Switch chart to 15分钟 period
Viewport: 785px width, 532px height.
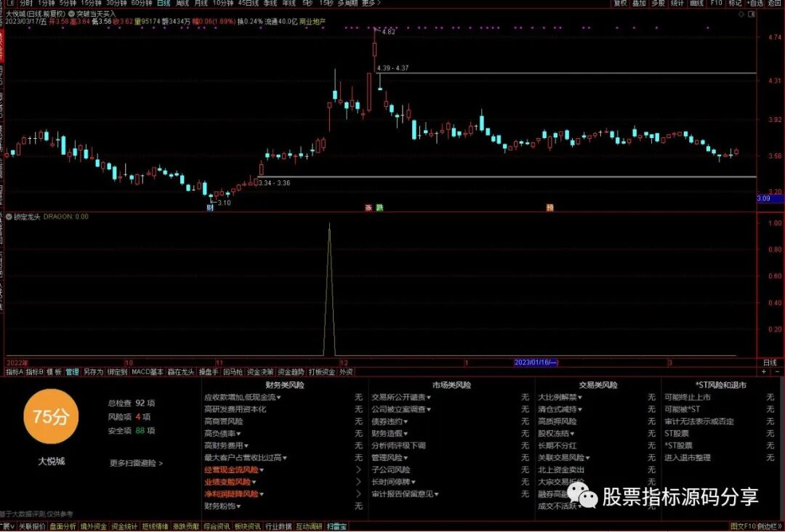pyautogui.click(x=91, y=3)
